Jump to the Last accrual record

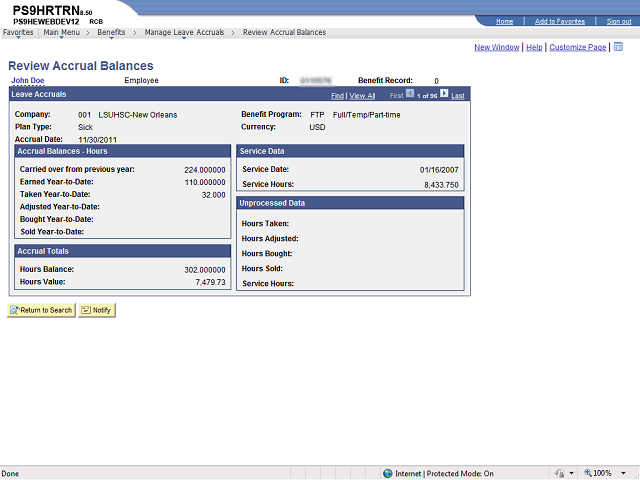tap(458, 96)
